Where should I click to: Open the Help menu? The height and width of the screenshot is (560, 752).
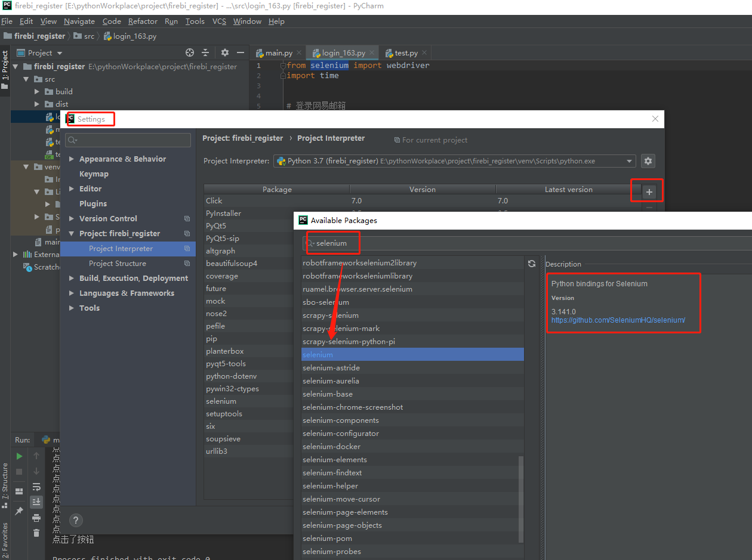276,21
